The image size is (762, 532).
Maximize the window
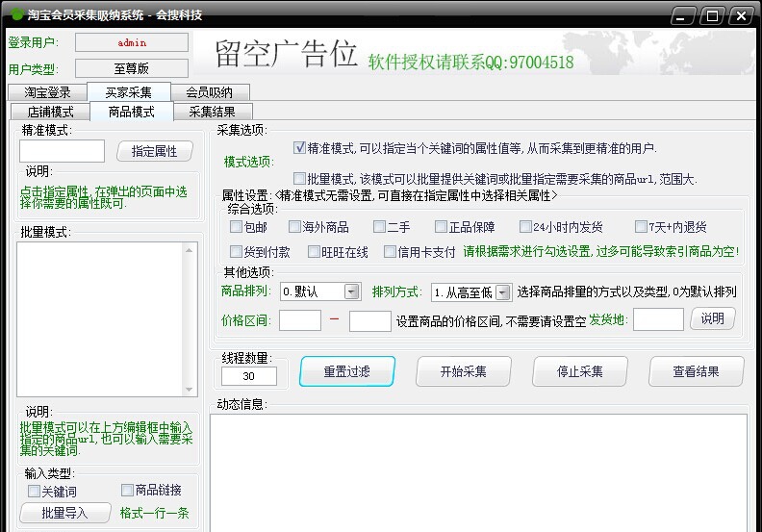(712, 16)
